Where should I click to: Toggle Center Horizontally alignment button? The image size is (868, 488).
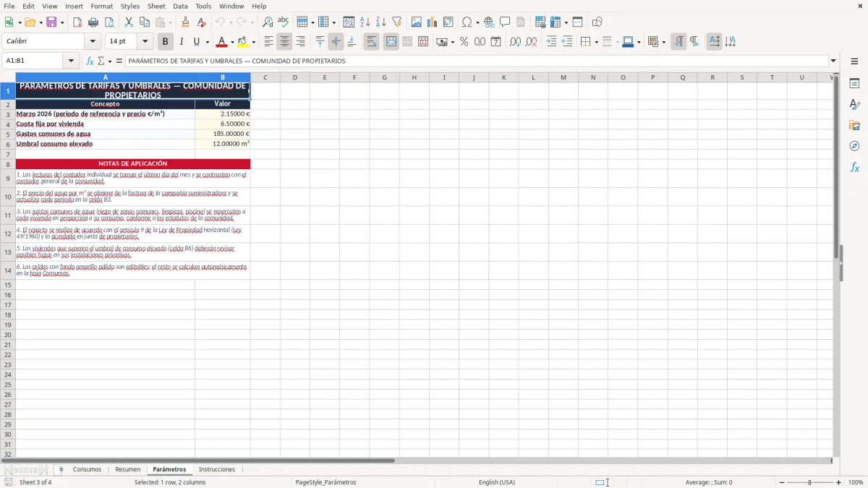click(x=284, y=42)
